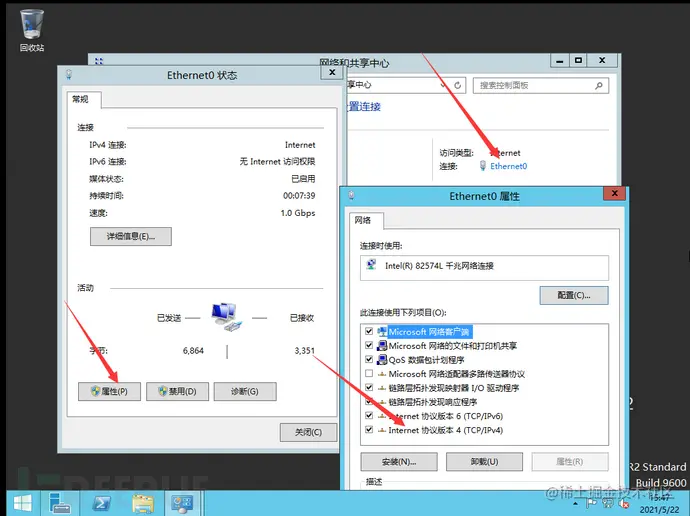The image size is (690, 516).
Task: Close the Ethernet0 Properties dialog
Action: (614, 193)
